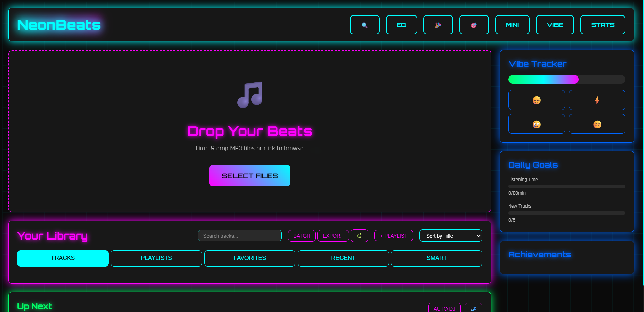Click the SELECT FILES button
Viewport: 644px width, 312px height.
pos(250,176)
